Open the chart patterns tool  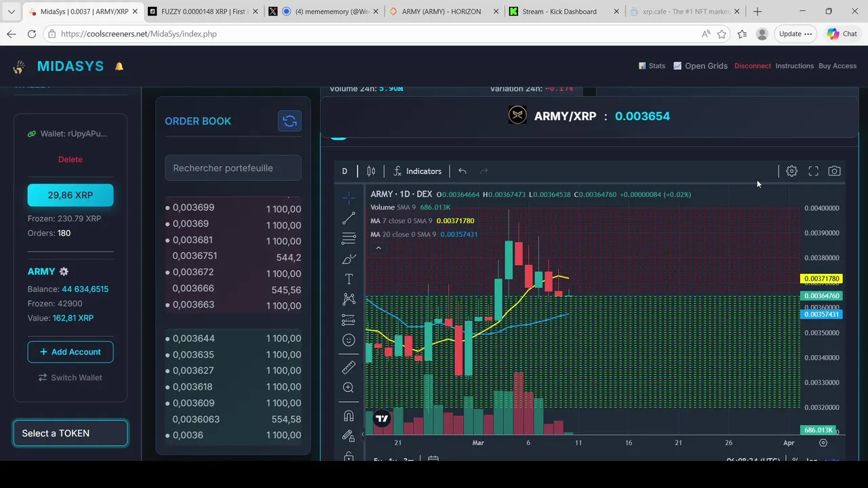pos(349,299)
